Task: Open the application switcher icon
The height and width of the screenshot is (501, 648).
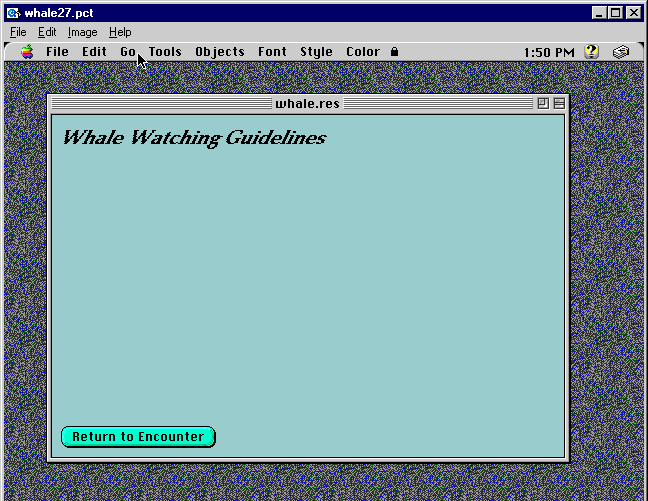Action: point(621,52)
